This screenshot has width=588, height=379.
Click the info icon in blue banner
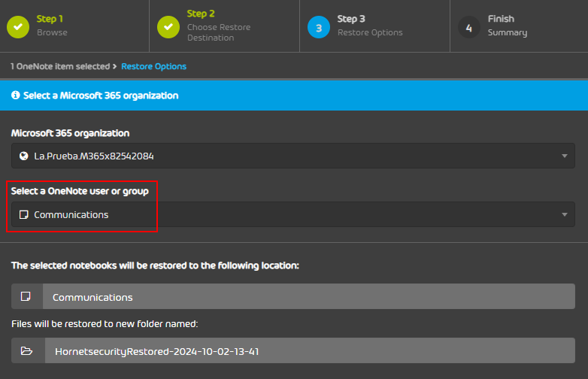[x=16, y=96]
